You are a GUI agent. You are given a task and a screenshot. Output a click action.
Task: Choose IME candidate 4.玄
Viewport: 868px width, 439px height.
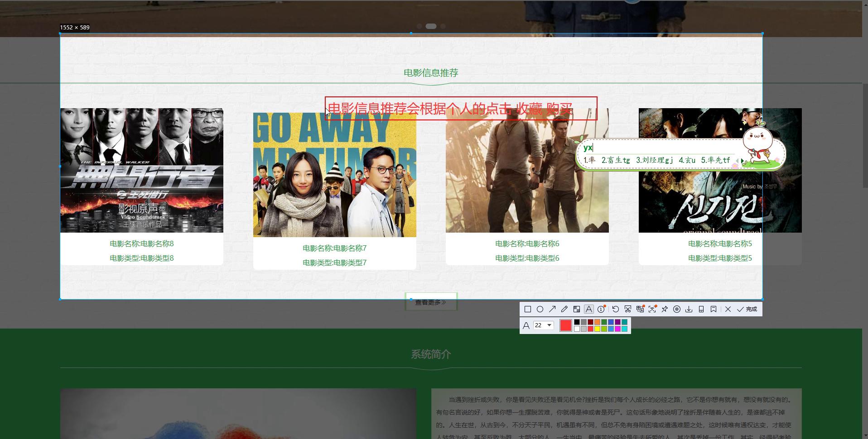point(687,160)
